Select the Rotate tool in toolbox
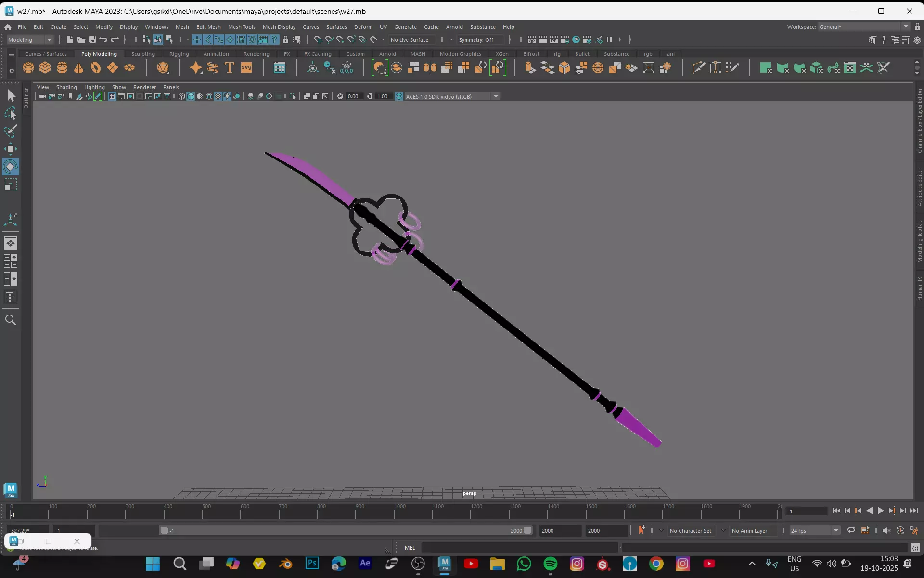Image resolution: width=924 pixels, height=578 pixels. click(x=11, y=167)
